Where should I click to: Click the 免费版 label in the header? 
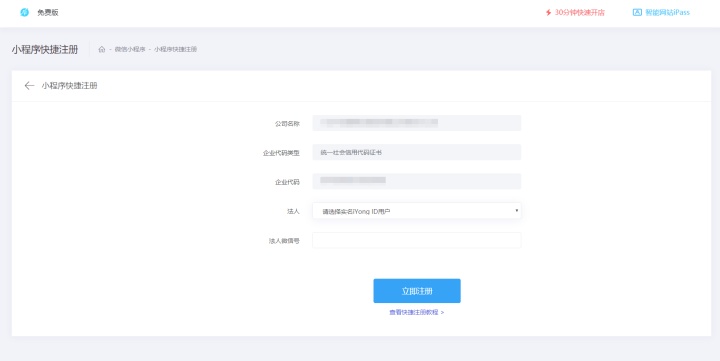pos(48,12)
